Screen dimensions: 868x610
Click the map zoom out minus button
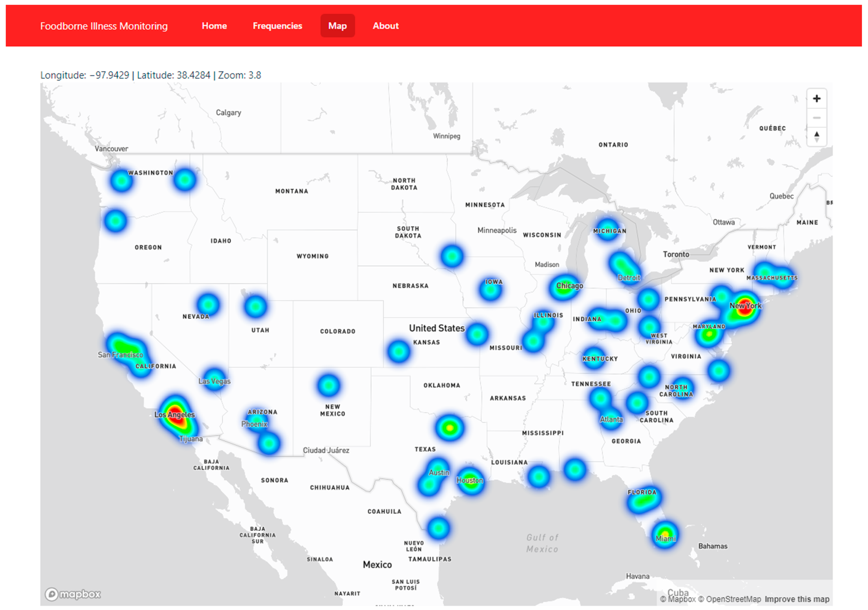817,118
